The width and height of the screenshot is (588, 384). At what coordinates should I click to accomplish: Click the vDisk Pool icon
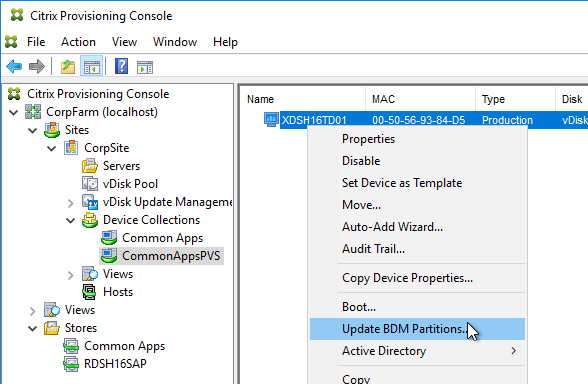(90, 184)
